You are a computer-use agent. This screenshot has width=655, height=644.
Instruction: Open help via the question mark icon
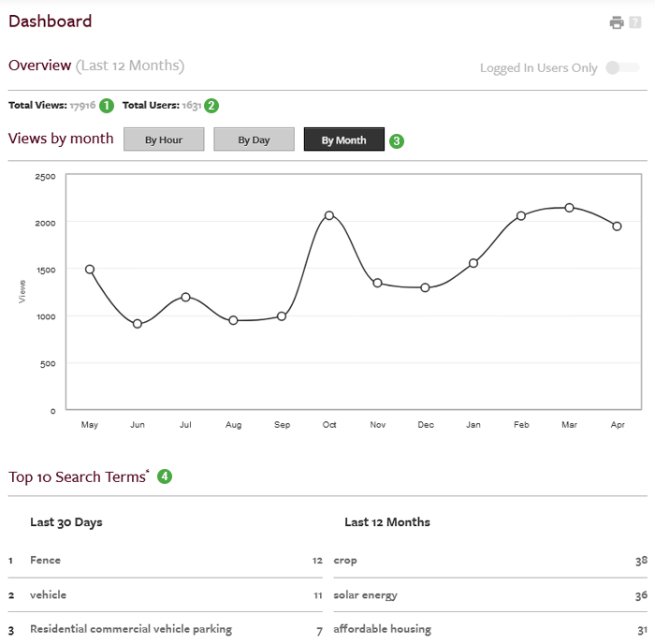[634, 22]
